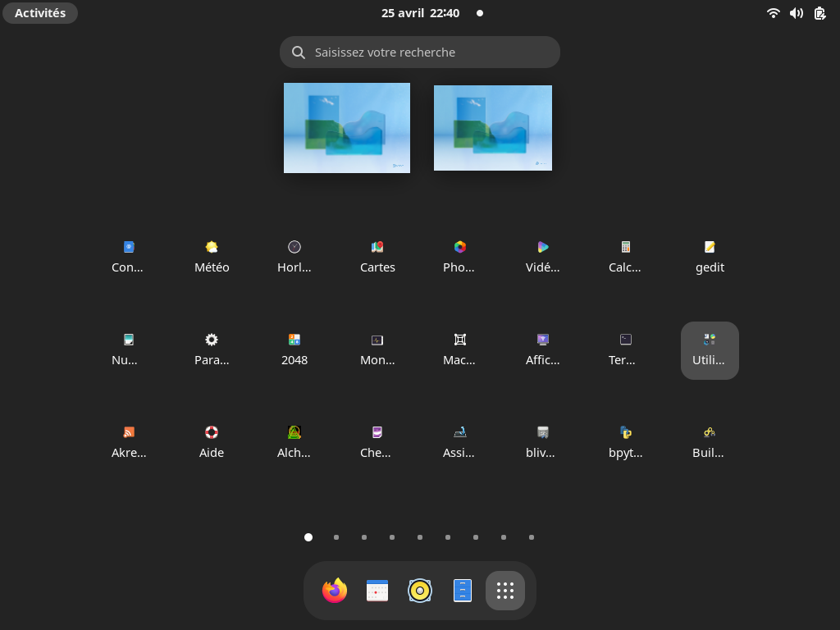Launch the Machines app icon
840x630 pixels.
click(x=459, y=340)
